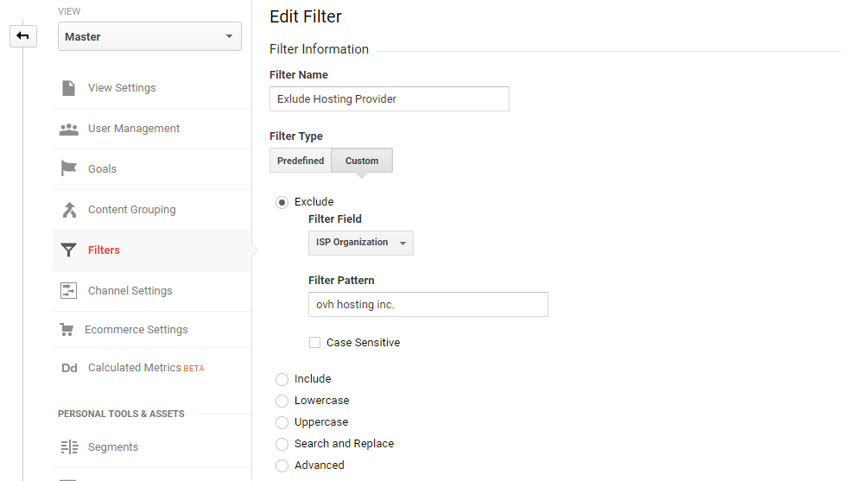868x481 pixels.
Task: Select the Search and Replace option
Action: pos(282,444)
